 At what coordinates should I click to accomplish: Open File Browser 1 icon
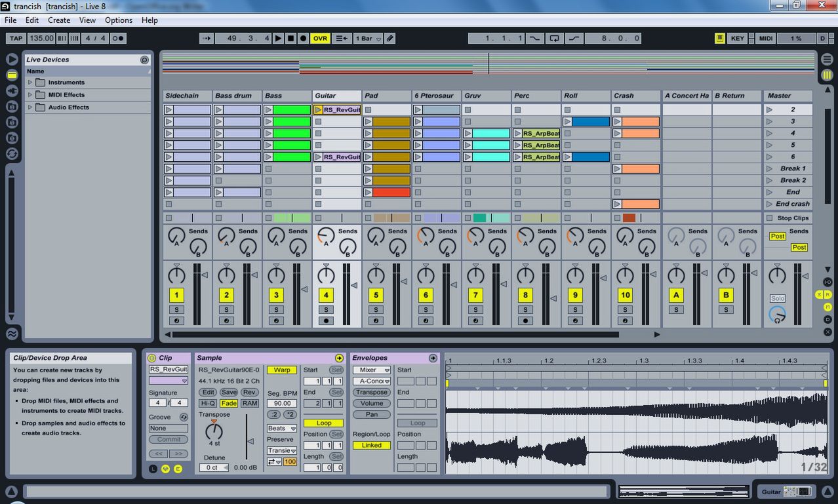click(x=12, y=106)
